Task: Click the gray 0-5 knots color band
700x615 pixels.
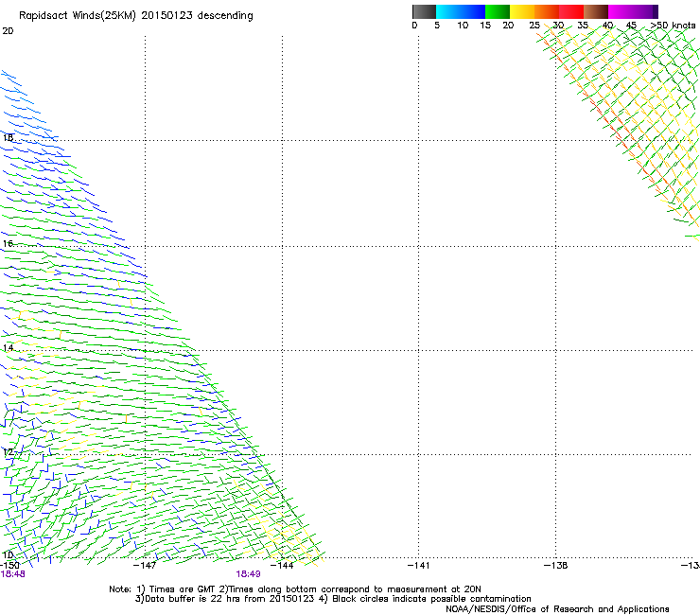Action: point(424,11)
